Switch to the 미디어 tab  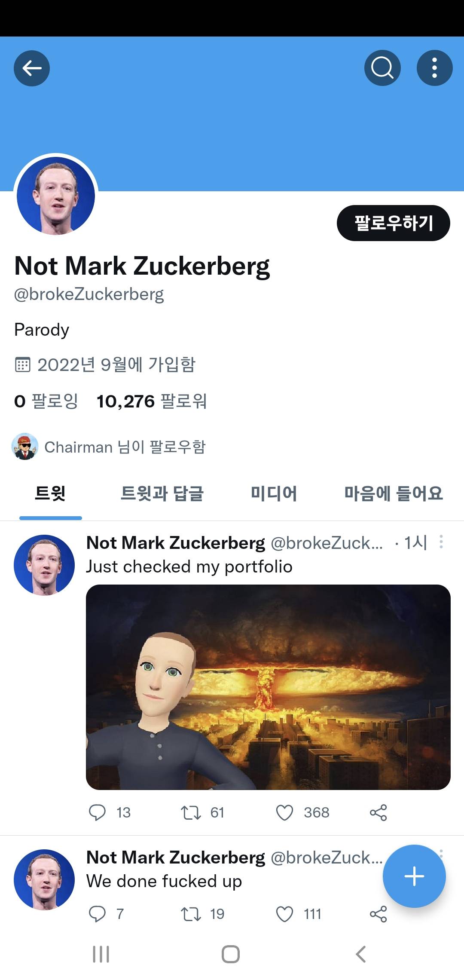point(274,493)
